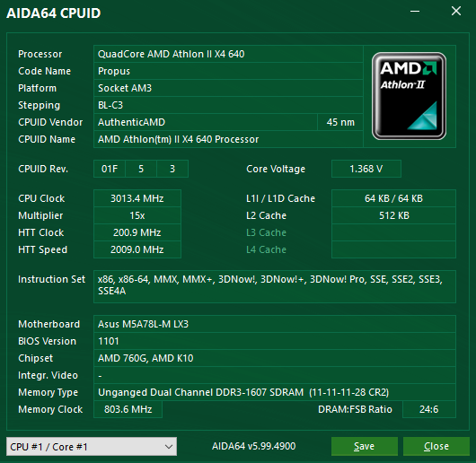Viewport: 476px width, 463px height.
Task: Select the L2 Cache 512 KB field
Action: pos(393,215)
